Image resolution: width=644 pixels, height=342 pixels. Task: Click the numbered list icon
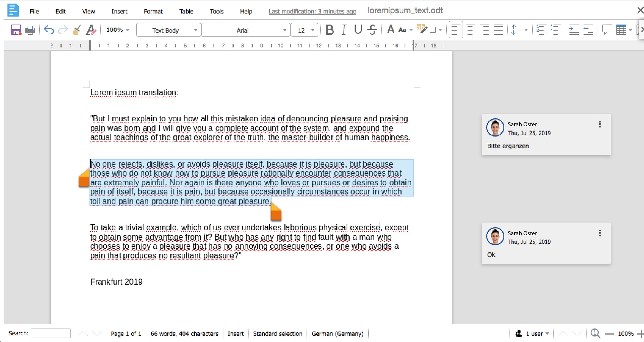tap(541, 30)
